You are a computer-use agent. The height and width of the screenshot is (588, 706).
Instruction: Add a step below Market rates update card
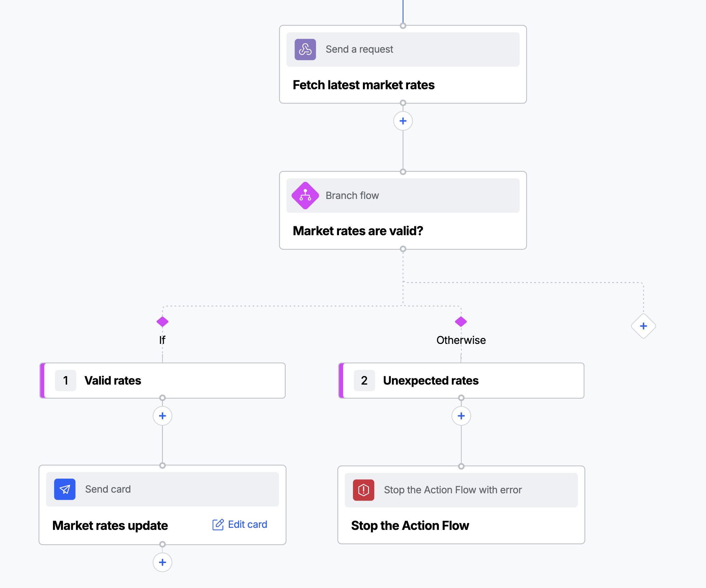tap(162, 562)
